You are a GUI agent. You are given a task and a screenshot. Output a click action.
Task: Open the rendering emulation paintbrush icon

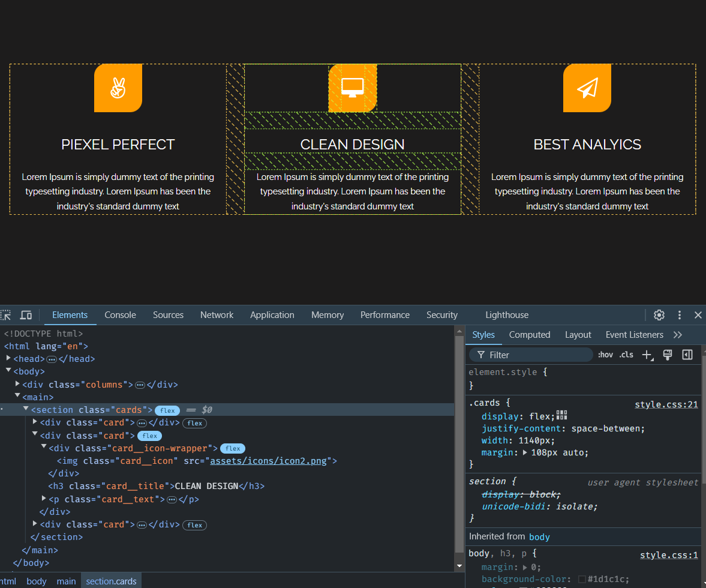668,355
